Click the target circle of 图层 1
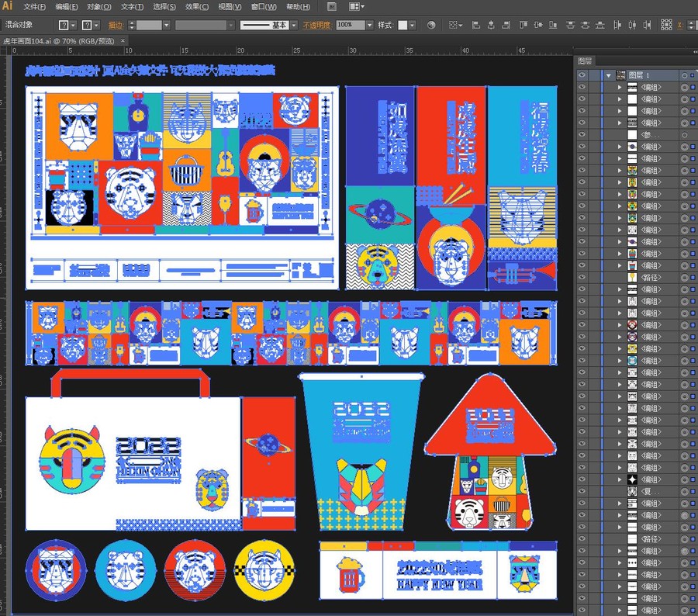 point(685,75)
